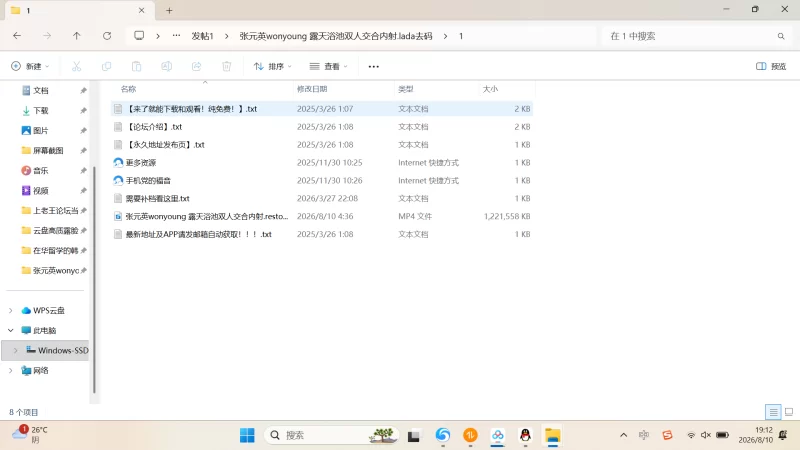Screen dimensions: 800x450
Task: Click the Cut scissors icon
Action: [x=77, y=66]
